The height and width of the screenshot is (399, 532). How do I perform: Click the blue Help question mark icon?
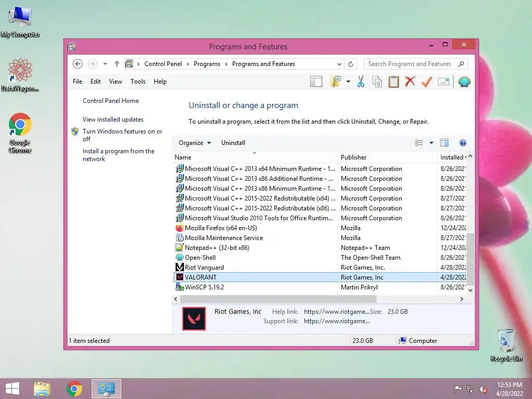(x=463, y=143)
